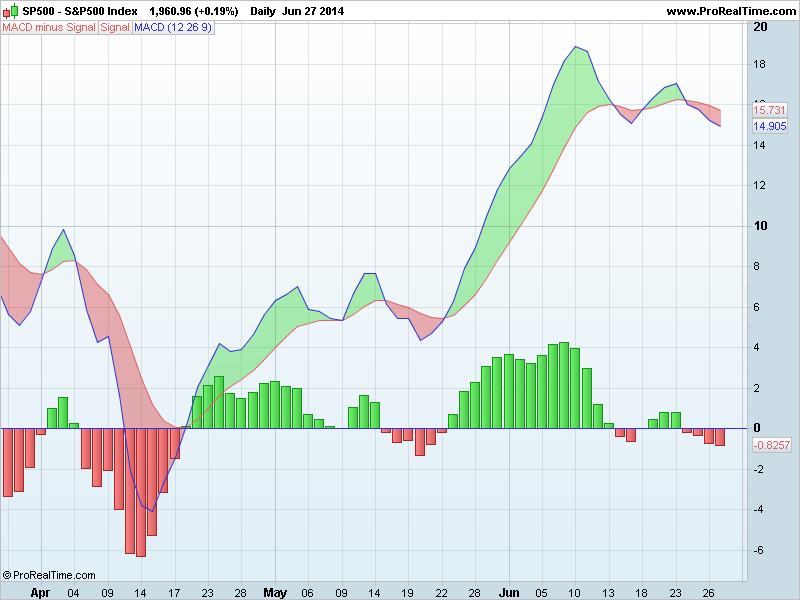Screen dimensions: 800x600
Task: Select the 'MACD minus Signal' legend label
Action: (x=49, y=28)
